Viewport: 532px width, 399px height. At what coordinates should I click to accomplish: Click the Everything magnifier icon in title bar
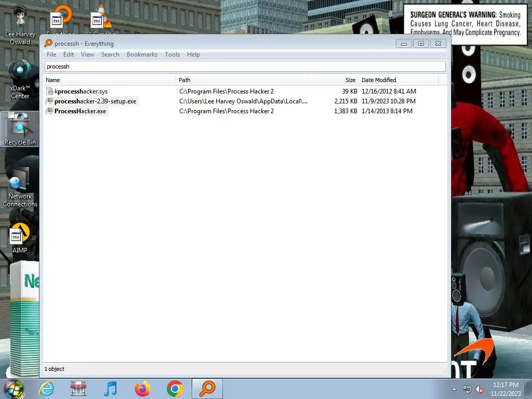(x=48, y=43)
